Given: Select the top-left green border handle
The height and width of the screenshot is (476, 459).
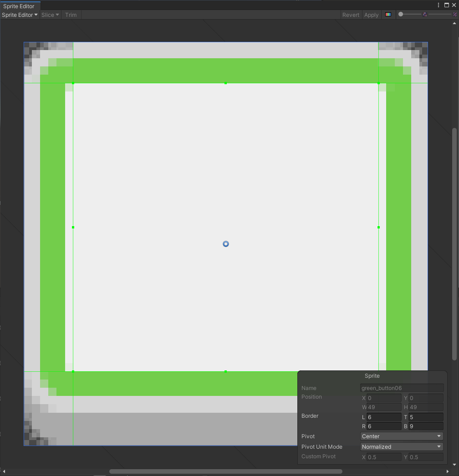Looking at the screenshot, I should (x=73, y=83).
